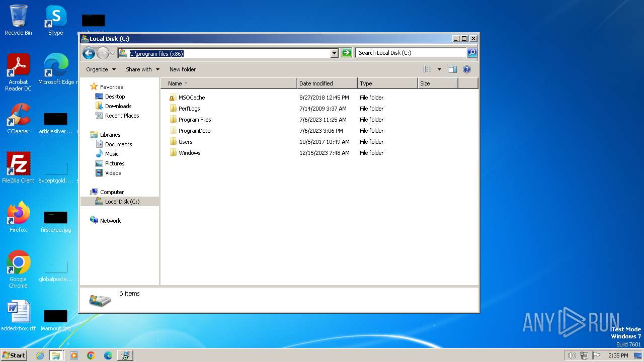The width and height of the screenshot is (644, 362).
Task: Click the Change your view icon
Action: 427,69
